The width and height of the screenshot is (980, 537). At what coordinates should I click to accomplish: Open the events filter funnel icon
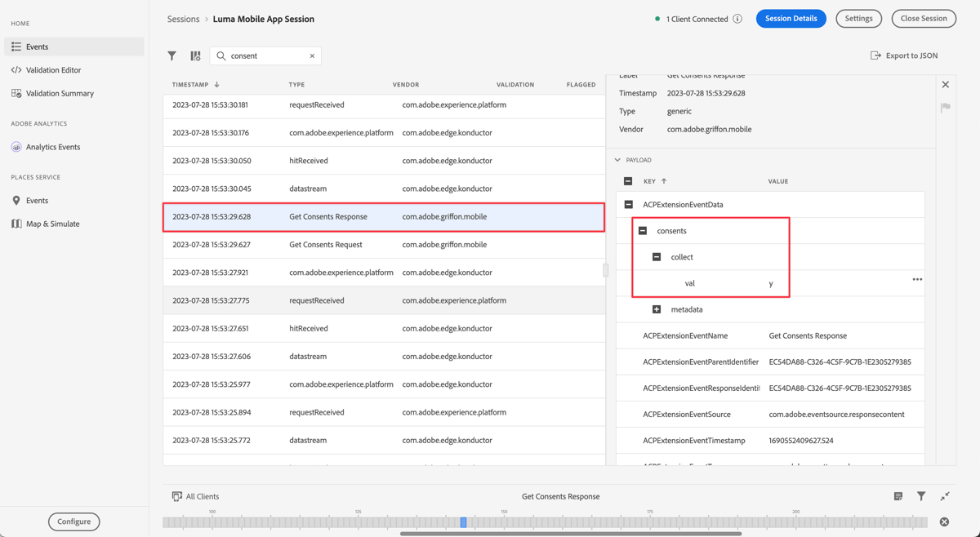click(172, 55)
